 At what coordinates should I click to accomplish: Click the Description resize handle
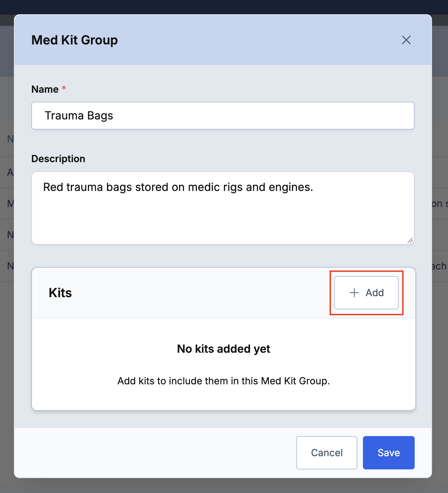pos(410,240)
